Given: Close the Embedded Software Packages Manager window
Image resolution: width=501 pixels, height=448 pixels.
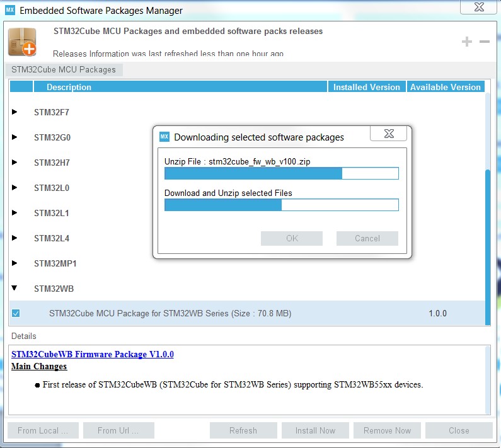Looking at the screenshot, I should (x=479, y=7).
